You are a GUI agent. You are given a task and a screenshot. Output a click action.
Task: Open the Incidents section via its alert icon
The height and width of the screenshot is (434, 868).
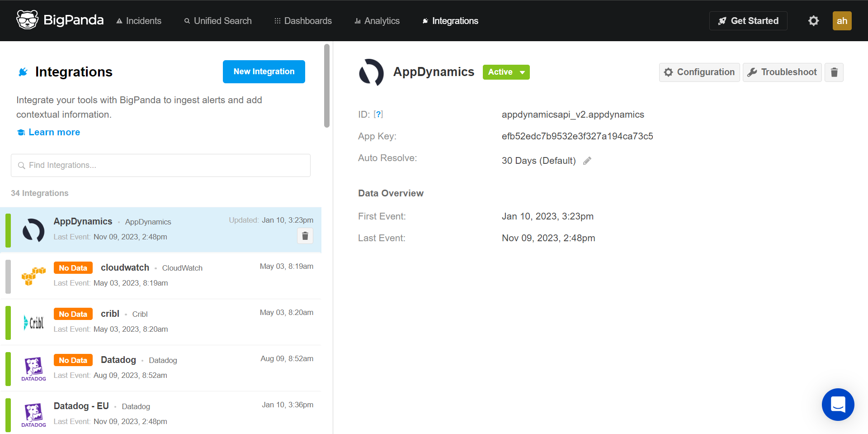click(119, 20)
